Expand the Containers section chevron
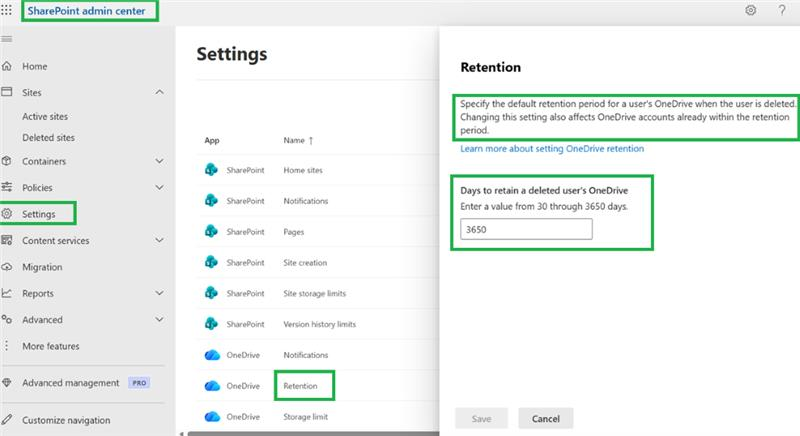 click(x=160, y=161)
